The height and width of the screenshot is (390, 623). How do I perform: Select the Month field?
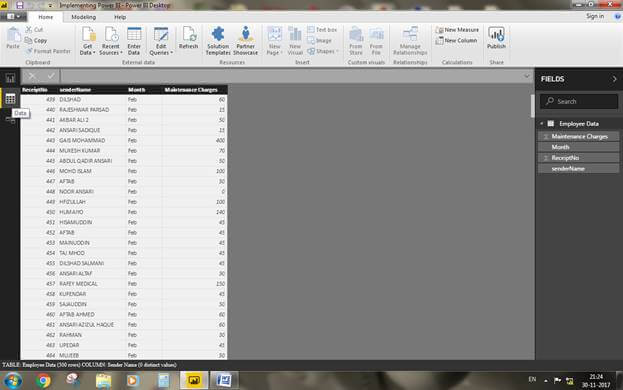[x=578, y=147]
